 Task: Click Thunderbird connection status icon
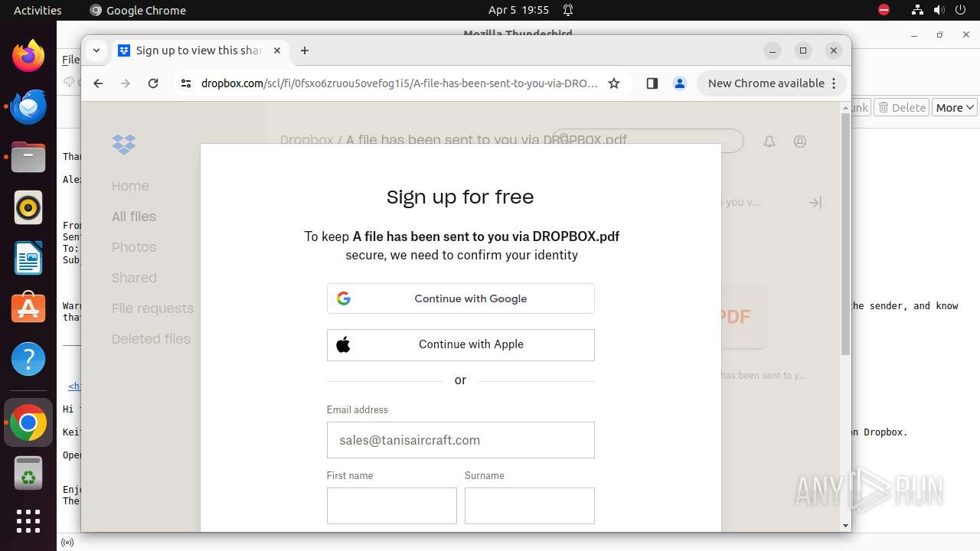[x=67, y=543]
